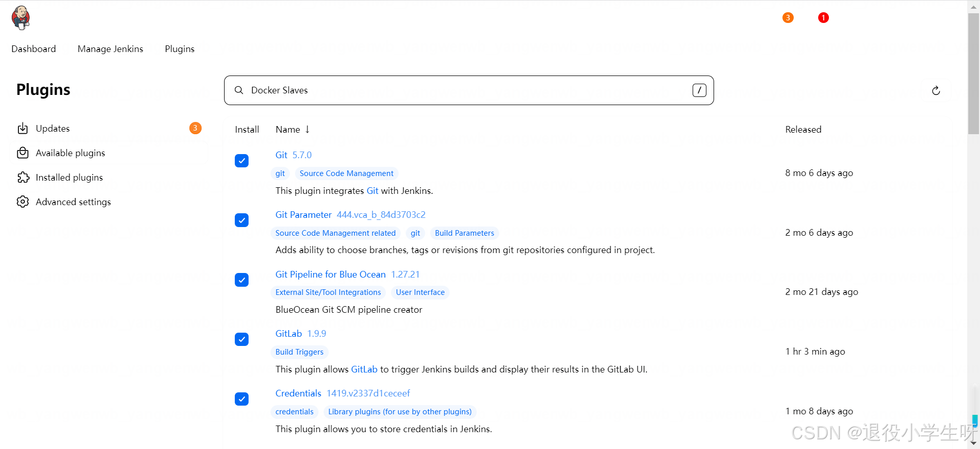
Task: Click the Available plugins shopping bag icon
Action: pyautogui.click(x=23, y=153)
